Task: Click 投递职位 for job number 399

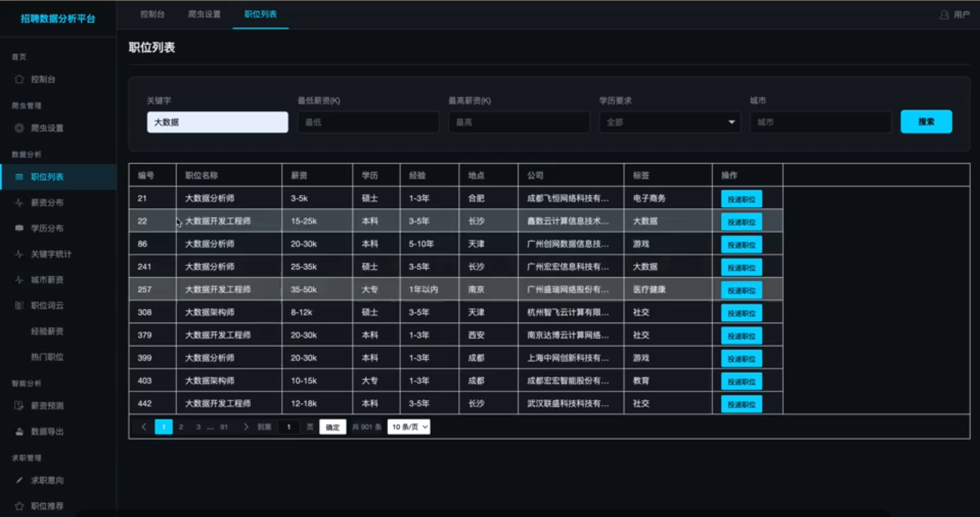Action: click(741, 358)
